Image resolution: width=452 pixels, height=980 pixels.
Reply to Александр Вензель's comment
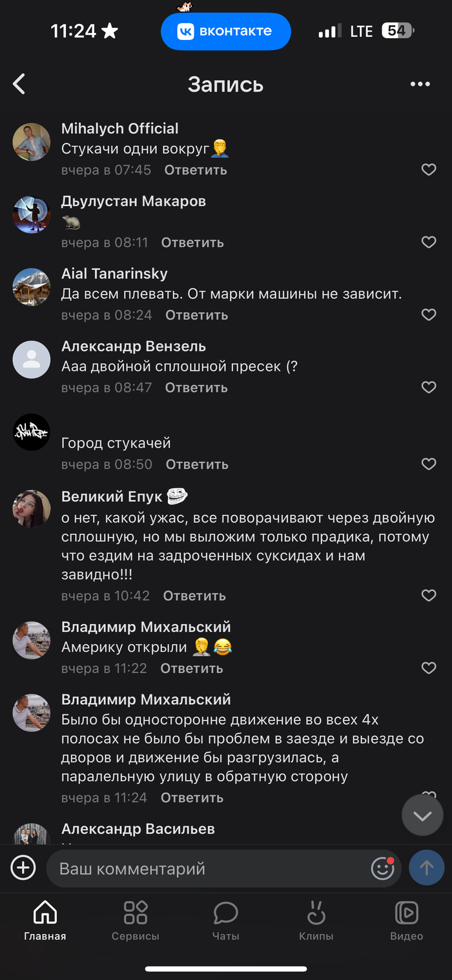[x=196, y=388]
